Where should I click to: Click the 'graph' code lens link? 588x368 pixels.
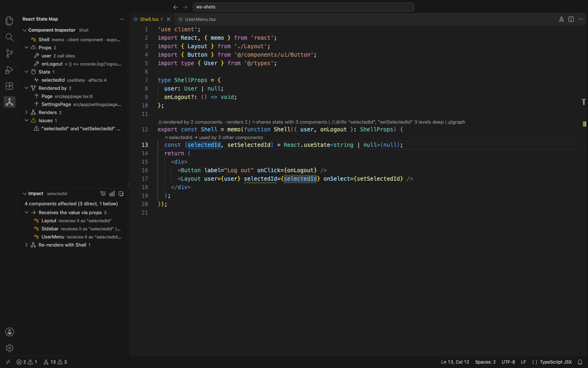[456, 122]
